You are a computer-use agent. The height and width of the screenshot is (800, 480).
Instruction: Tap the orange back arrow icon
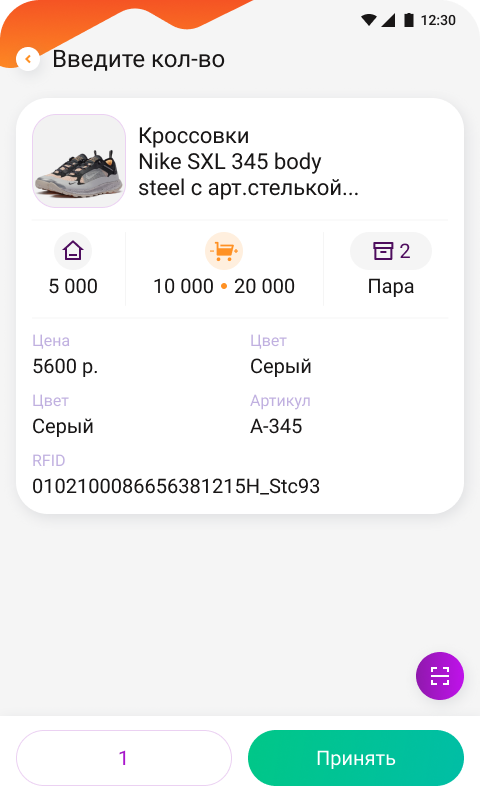(x=28, y=59)
